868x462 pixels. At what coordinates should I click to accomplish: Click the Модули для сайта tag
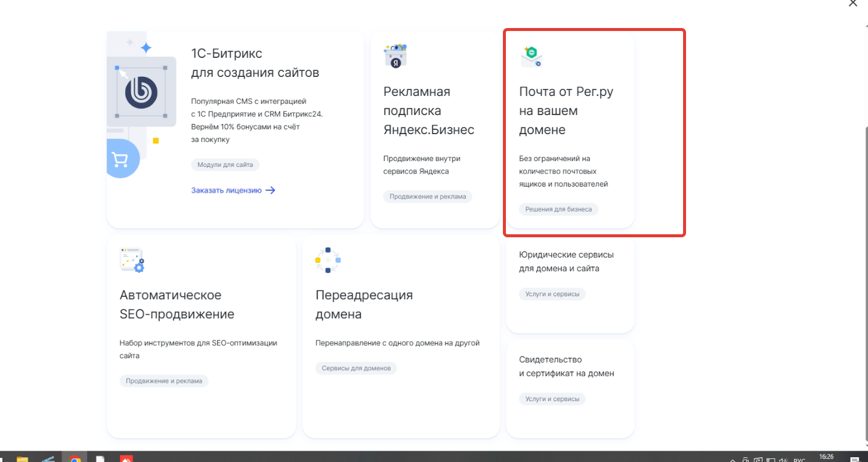click(226, 165)
